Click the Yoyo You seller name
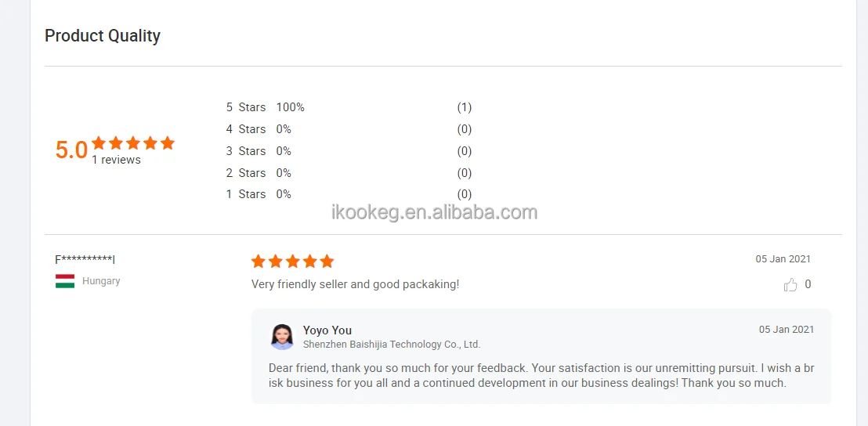This screenshot has height=426, width=868. pyautogui.click(x=327, y=330)
